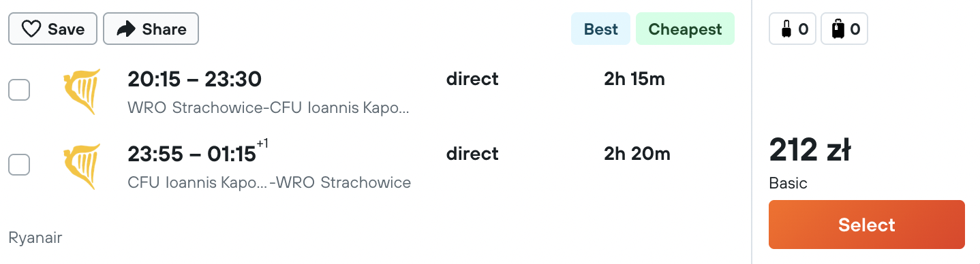
Task: Click the checked baggage suitcase icon
Action: 838,29
